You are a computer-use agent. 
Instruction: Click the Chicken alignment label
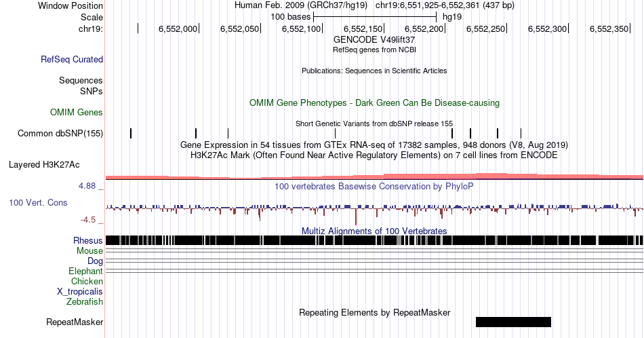tap(87, 281)
